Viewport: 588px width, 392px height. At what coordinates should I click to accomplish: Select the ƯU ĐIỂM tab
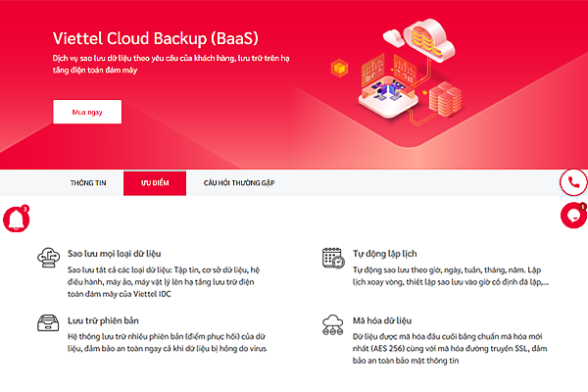[155, 183]
